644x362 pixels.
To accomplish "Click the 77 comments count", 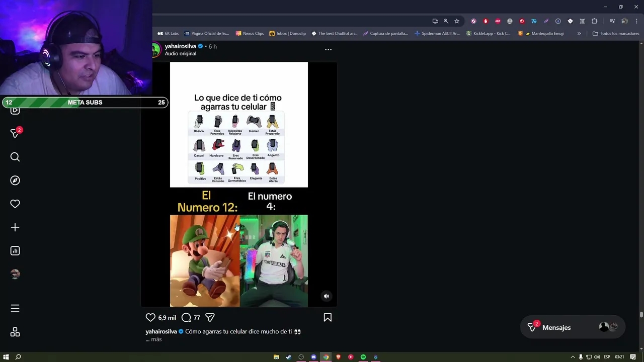I will tap(197, 318).
